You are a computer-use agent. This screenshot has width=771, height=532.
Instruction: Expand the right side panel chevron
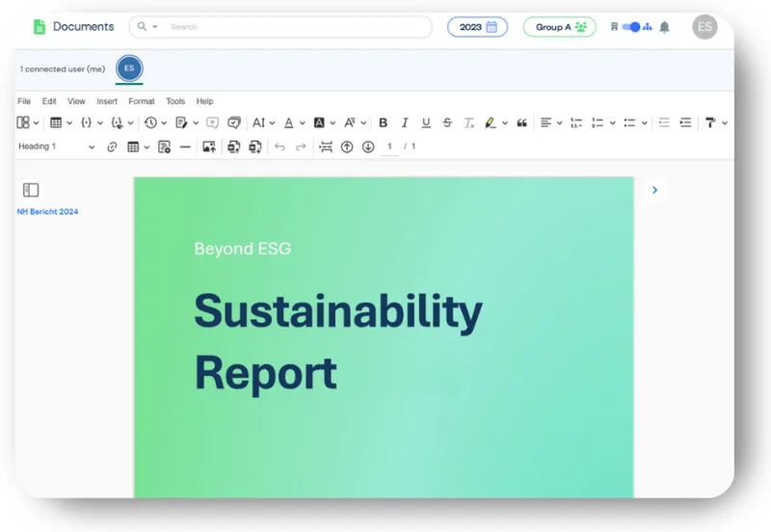click(654, 190)
